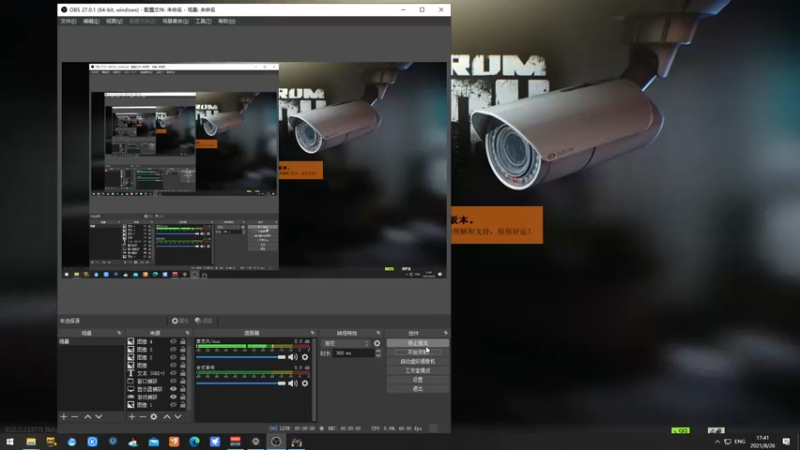The width and height of the screenshot is (800, 450).
Task: Remove the selected scene with the minus icon
Action: [x=75, y=417]
